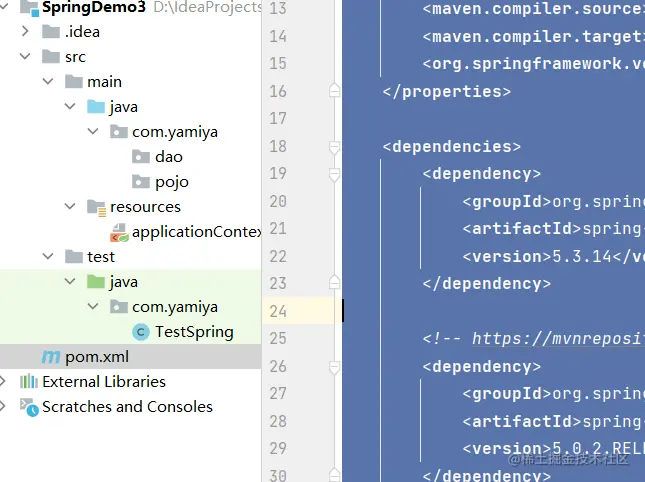Screen dimensions: 645x482
Task: Select the pojo package
Action: pyautogui.click(x=172, y=182)
